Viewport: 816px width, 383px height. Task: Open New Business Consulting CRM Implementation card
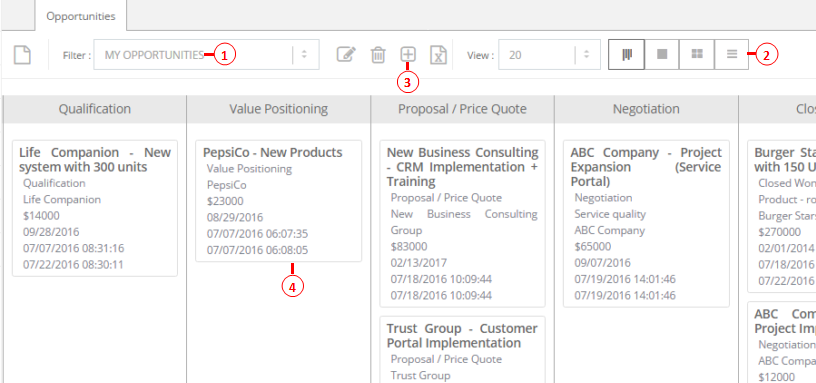462,224
